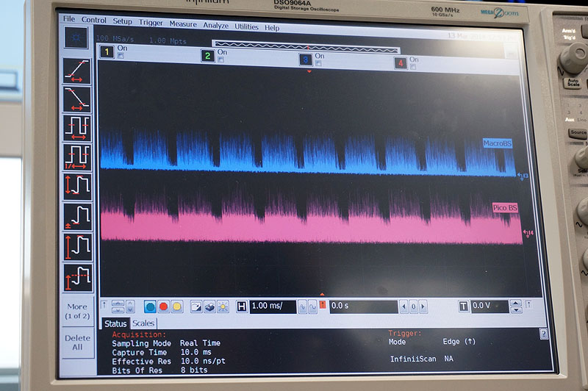Open channel 2 green setup button
Screen dimensions: 588x391
coord(207,56)
